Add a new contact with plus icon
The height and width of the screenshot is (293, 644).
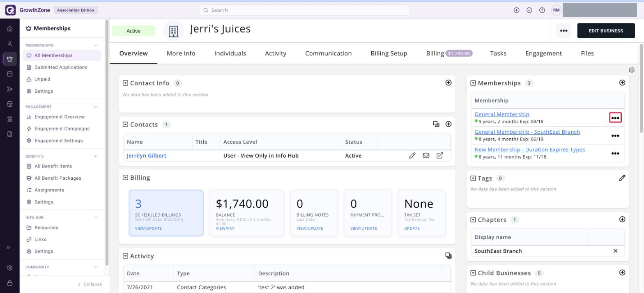[x=448, y=124]
